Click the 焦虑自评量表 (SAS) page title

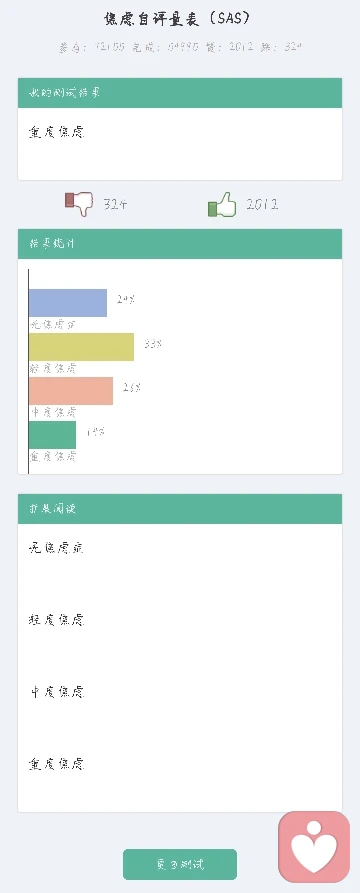click(x=177, y=19)
